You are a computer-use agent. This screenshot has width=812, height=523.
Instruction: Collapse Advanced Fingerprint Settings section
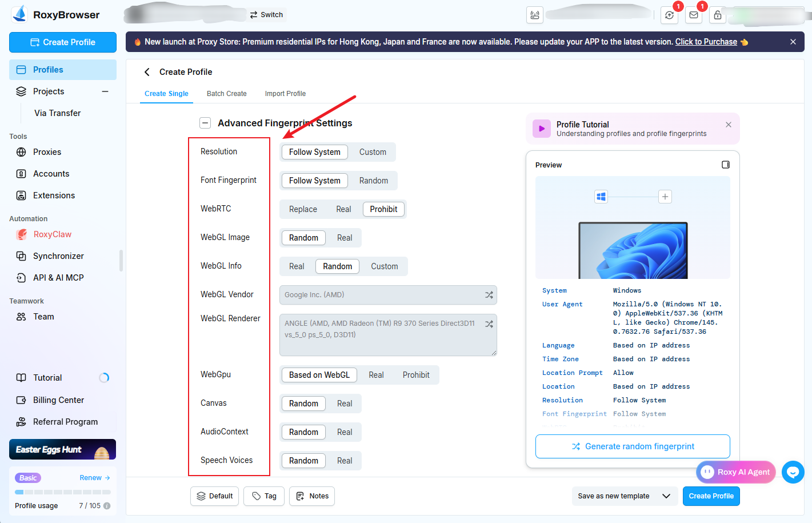point(205,123)
